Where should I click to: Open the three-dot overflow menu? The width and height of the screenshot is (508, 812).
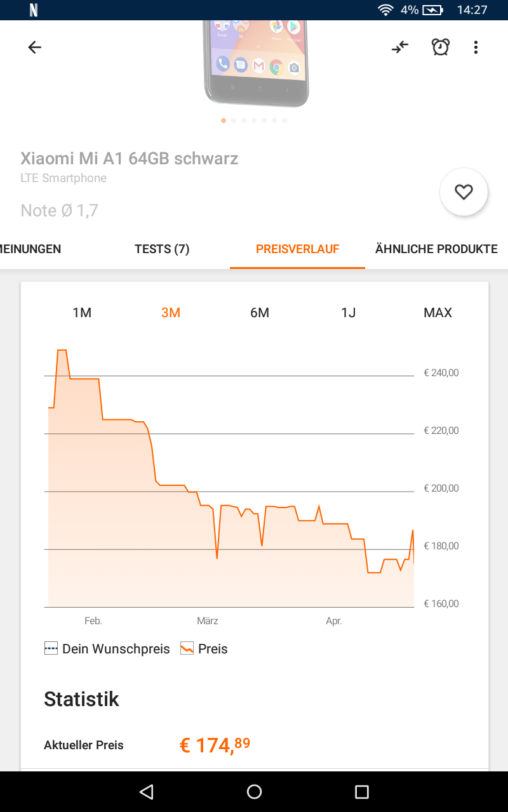(476, 47)
